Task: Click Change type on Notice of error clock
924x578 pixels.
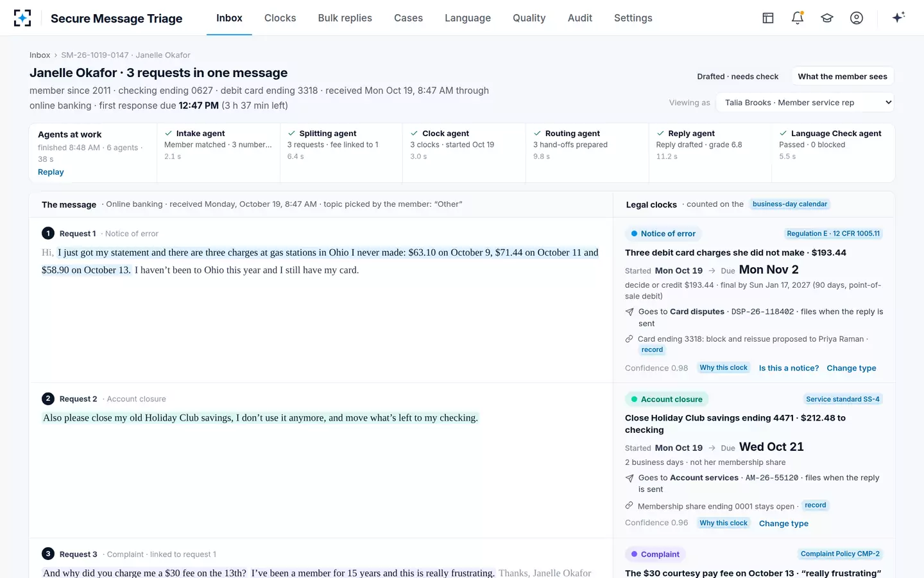Action: [x=851, y=369]
